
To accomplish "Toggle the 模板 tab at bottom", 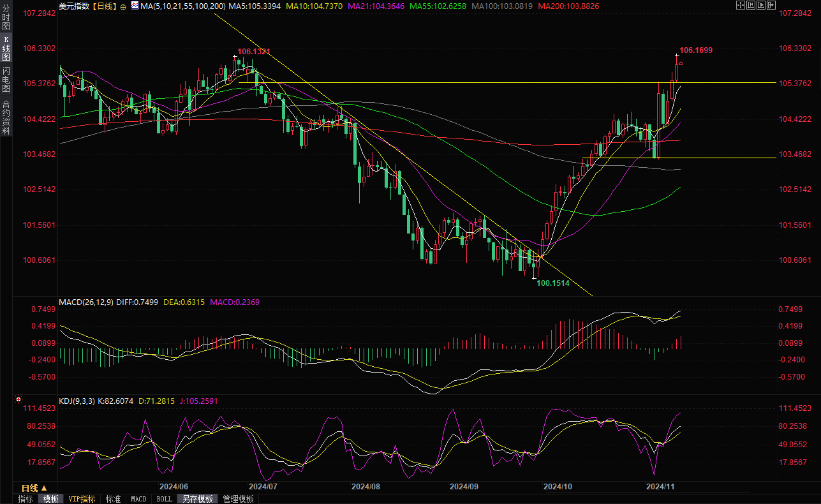I will point(50,499).
